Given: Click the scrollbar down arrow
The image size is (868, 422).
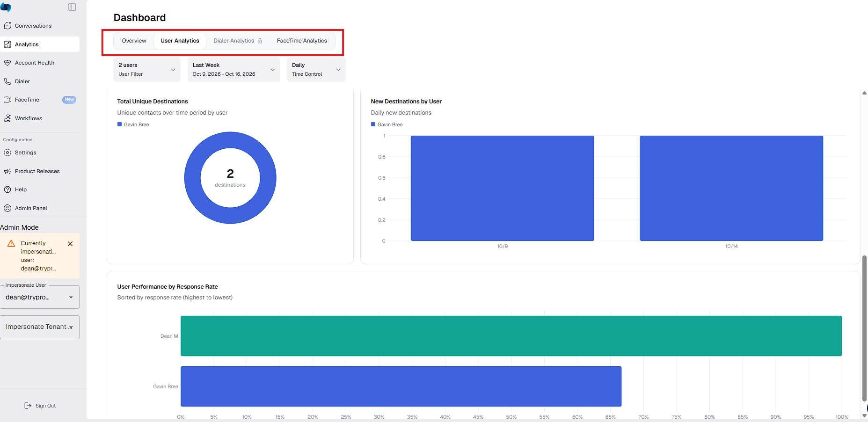Looking at the screenshot, I should (x=864, y=415).
